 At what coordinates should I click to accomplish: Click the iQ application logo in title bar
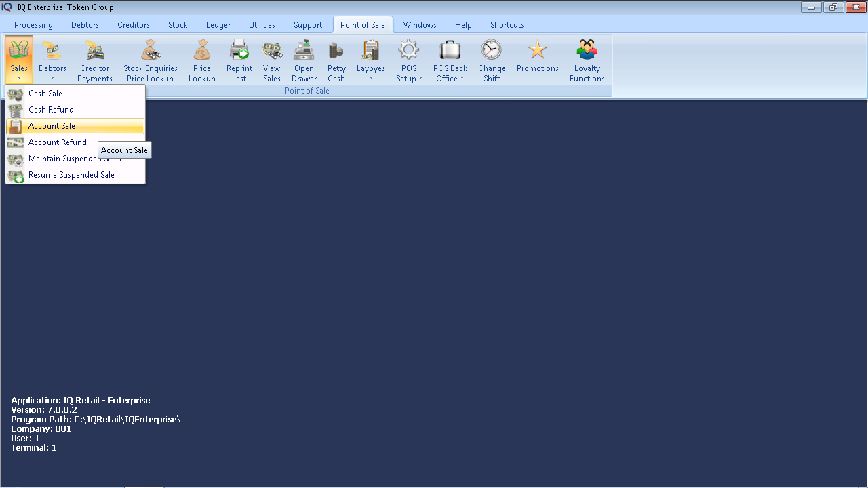click(x=7, y=7)
